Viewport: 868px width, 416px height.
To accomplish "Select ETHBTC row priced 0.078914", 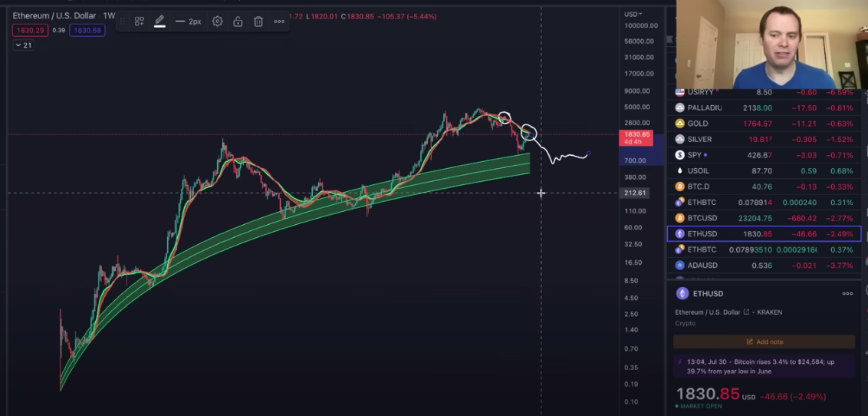I will [x=764, y=203].
